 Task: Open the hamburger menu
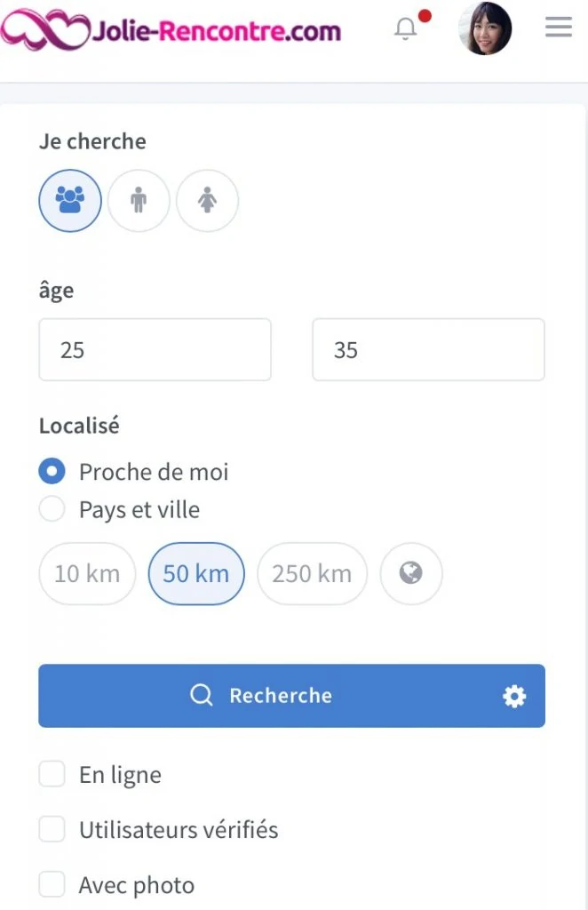click(x=559, y=28)
